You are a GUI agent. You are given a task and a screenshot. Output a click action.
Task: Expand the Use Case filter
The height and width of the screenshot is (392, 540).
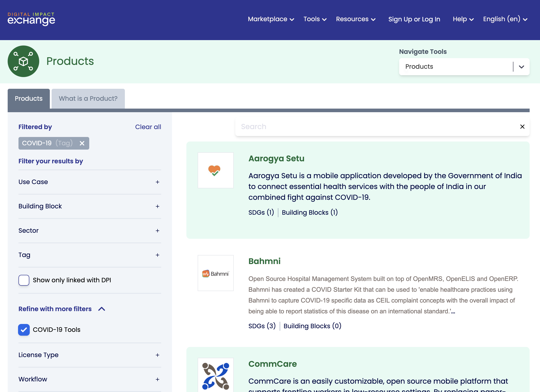90,182
